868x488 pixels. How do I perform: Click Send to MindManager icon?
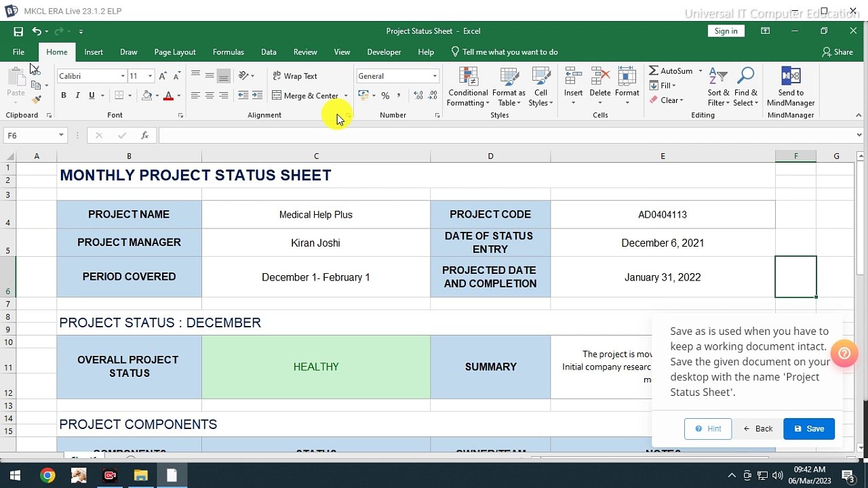click(x=791, y=77)
